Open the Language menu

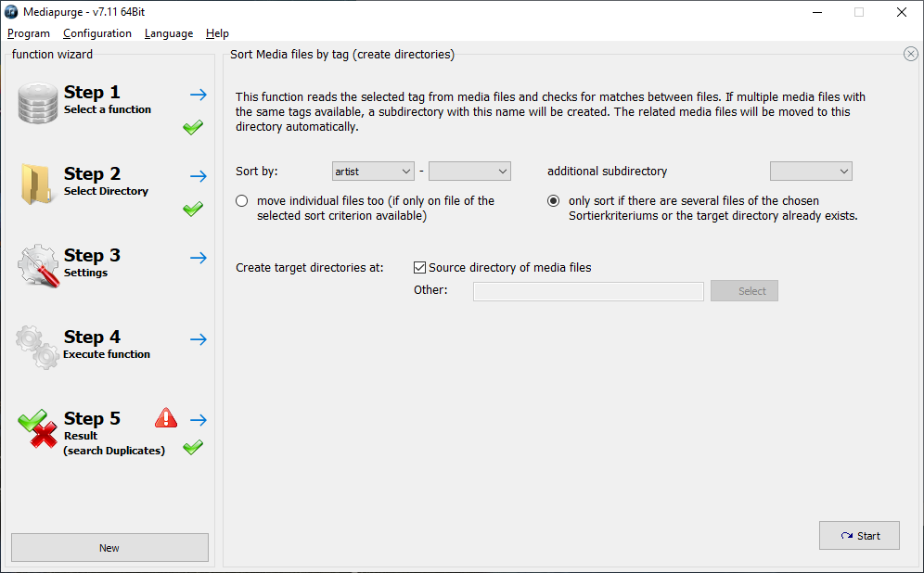169,33
